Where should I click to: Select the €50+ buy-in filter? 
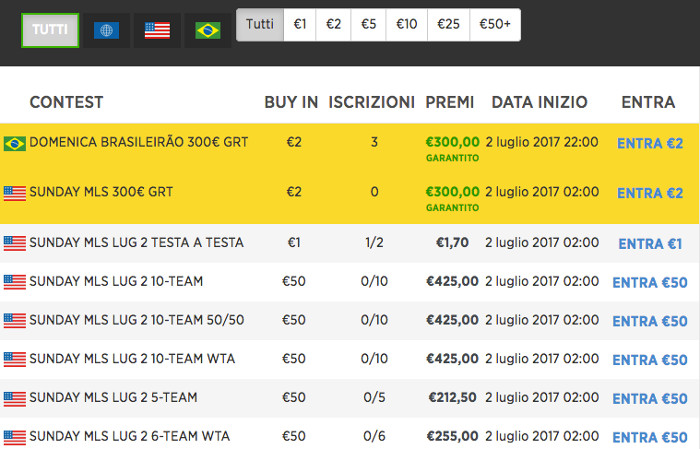[495, 25]
